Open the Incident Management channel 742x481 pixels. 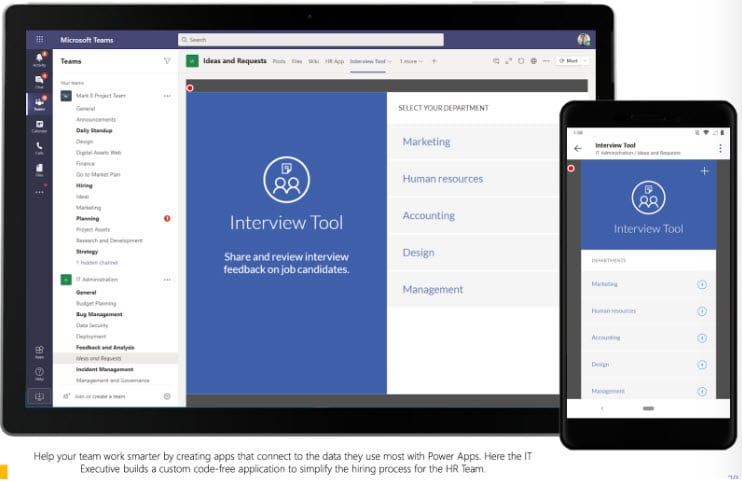point(105,369)
